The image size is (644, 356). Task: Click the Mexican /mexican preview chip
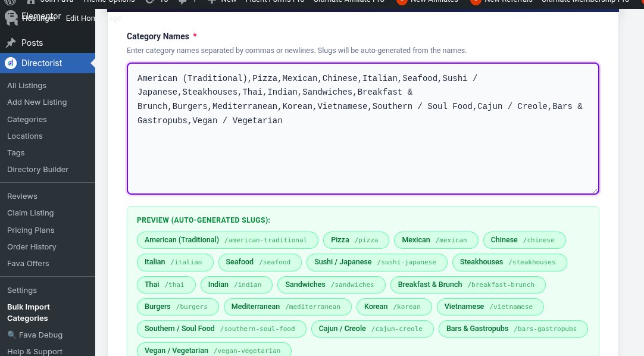[436, 240]
